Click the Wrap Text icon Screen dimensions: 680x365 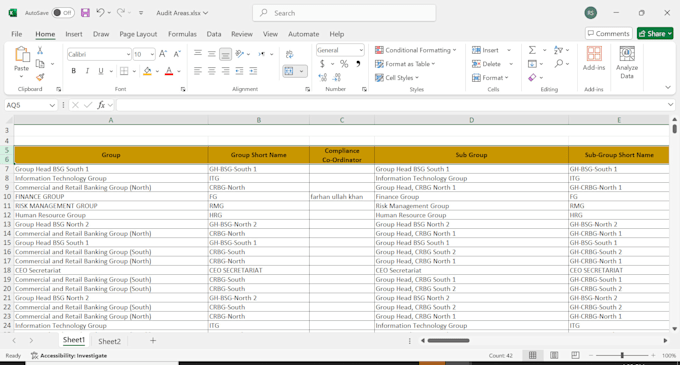point(289,54)
